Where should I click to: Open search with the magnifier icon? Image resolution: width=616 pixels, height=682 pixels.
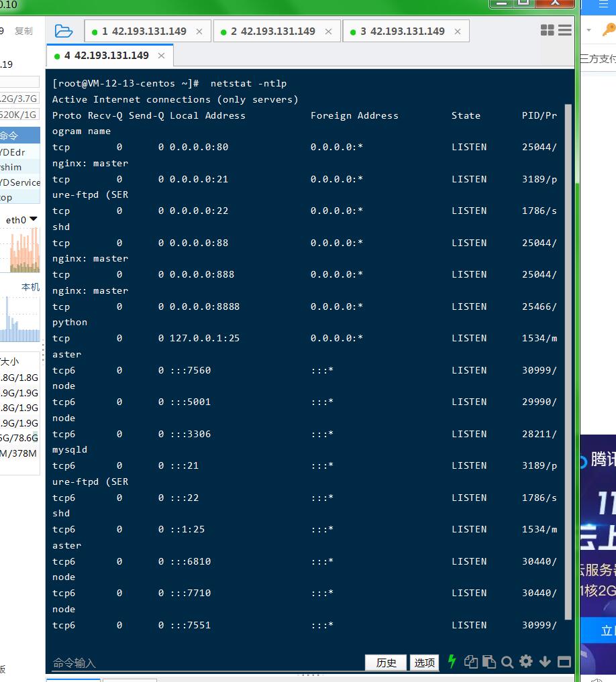[507, 662]
